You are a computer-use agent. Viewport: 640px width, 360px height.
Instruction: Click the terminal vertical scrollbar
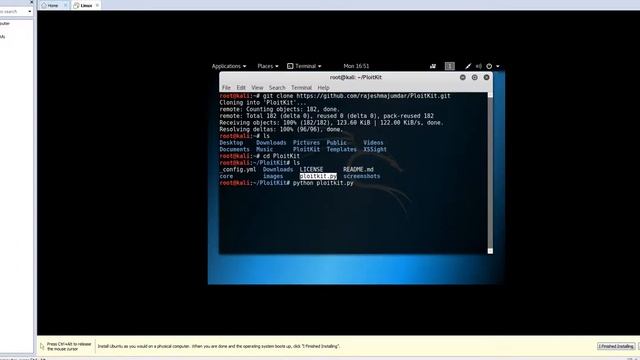490,173
